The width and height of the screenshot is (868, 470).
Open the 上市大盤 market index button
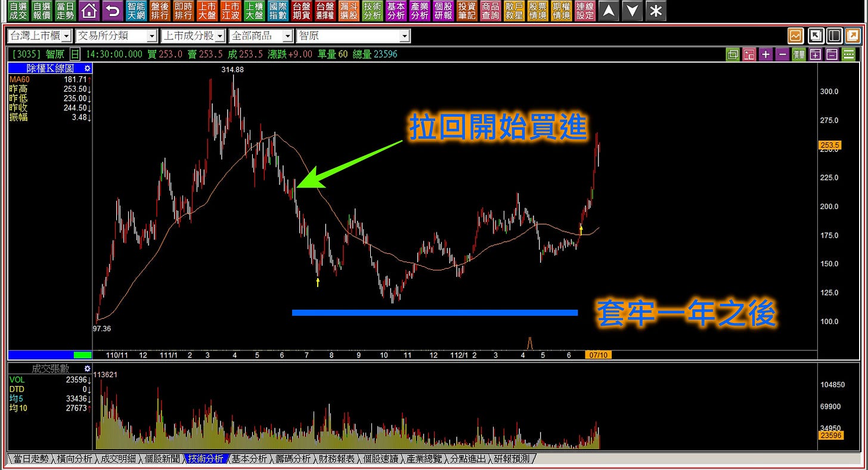point(207,11)
